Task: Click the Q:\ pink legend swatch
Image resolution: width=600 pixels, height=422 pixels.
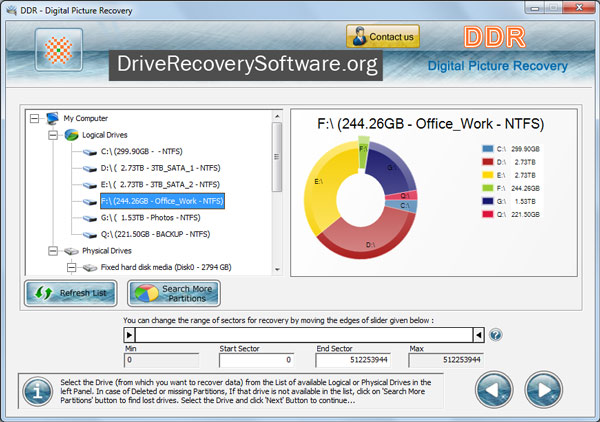Action: (488, 214)
